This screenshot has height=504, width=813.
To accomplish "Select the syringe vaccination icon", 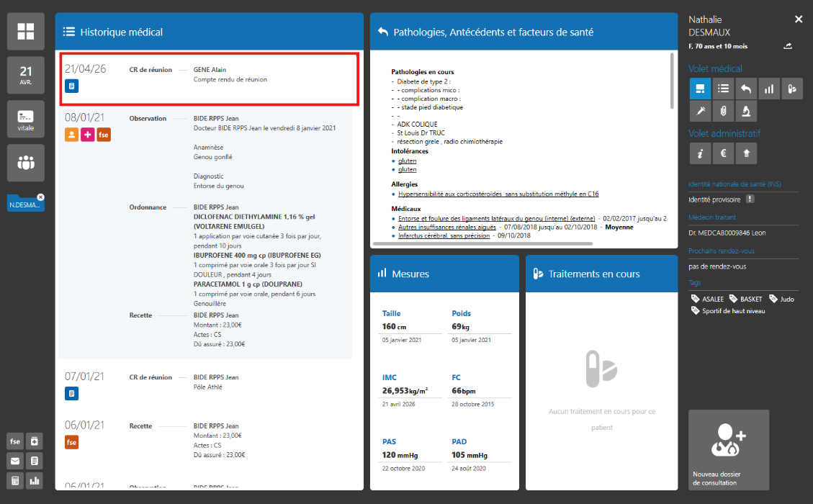I will point(700,111).
